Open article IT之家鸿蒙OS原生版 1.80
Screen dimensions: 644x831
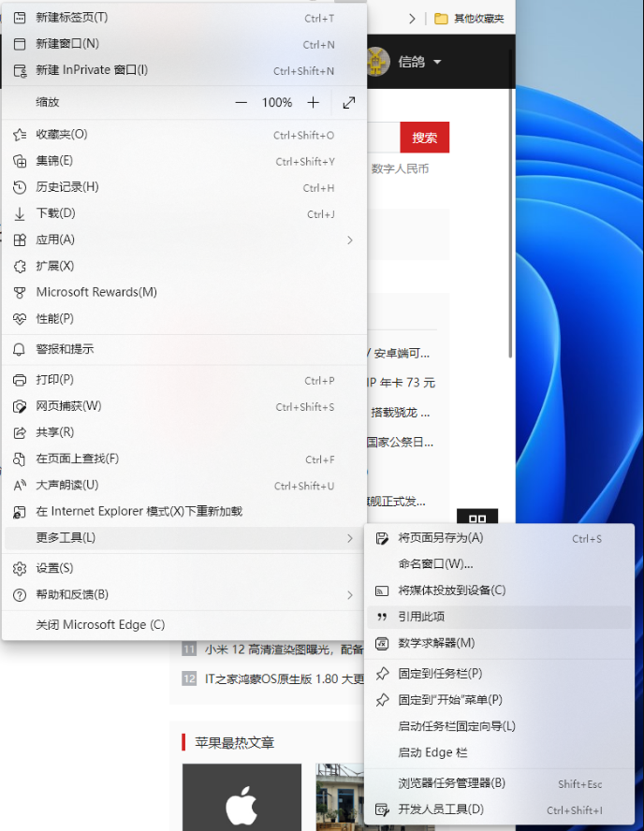[285, 678]
